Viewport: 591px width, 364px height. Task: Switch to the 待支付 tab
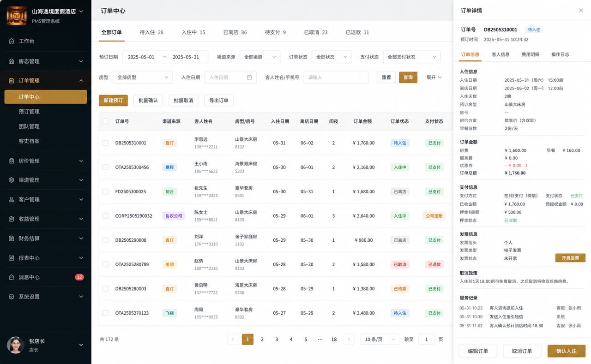click(x=275, y=32)
